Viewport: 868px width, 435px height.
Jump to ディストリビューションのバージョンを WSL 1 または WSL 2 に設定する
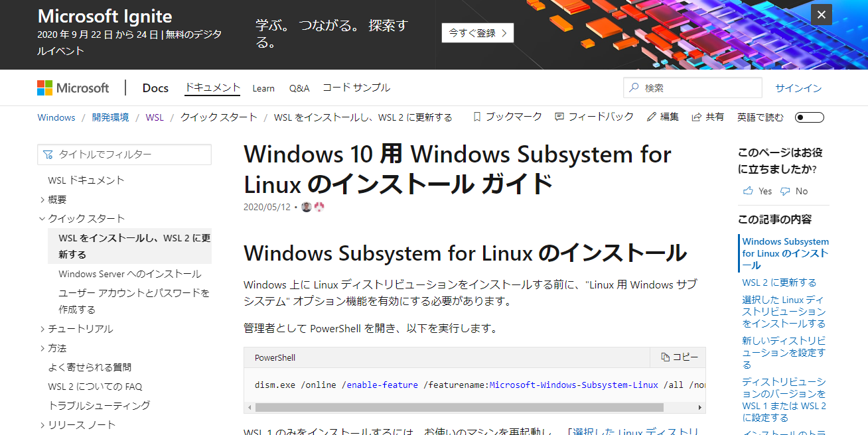coord(784,400)
